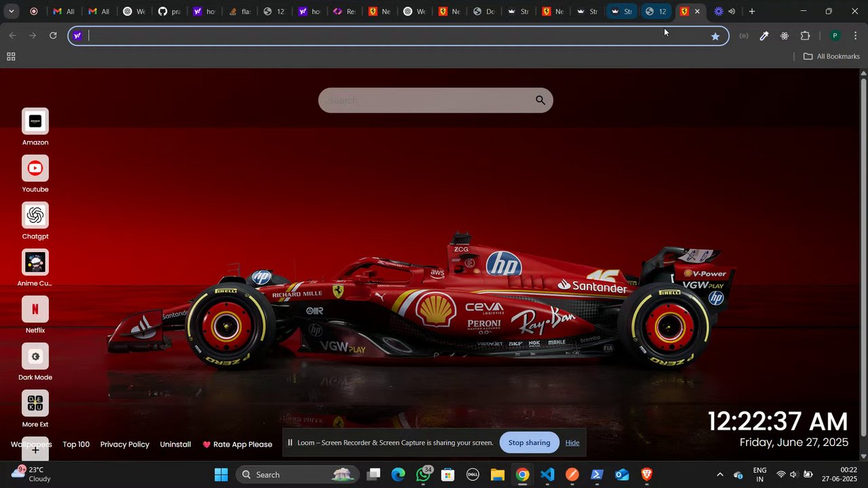Switch to the first Gmail tab
The width and height of the screenshot is (868, 488).
coord(63,11)
